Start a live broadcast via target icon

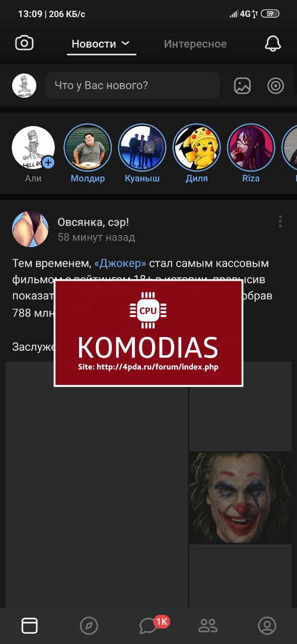275,86
